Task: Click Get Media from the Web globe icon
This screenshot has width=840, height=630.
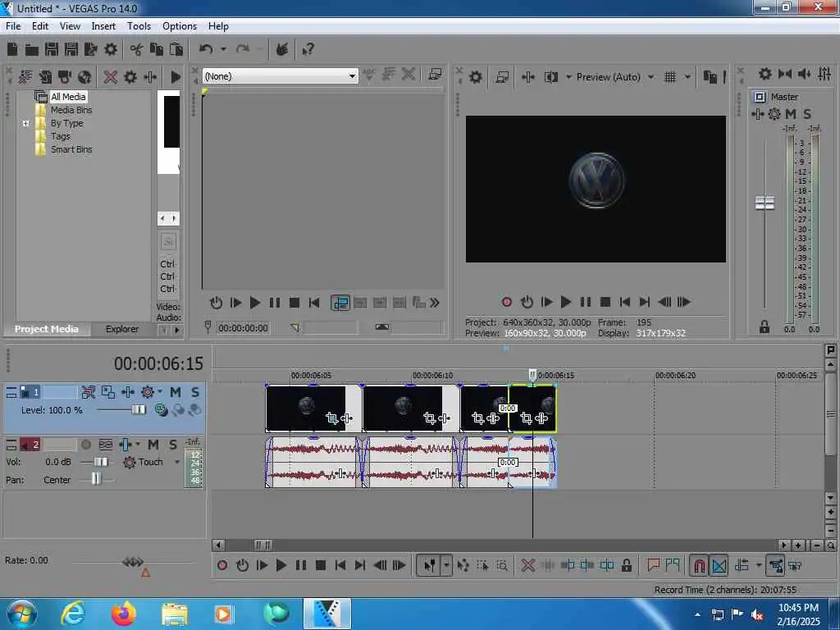Action: 84,76
